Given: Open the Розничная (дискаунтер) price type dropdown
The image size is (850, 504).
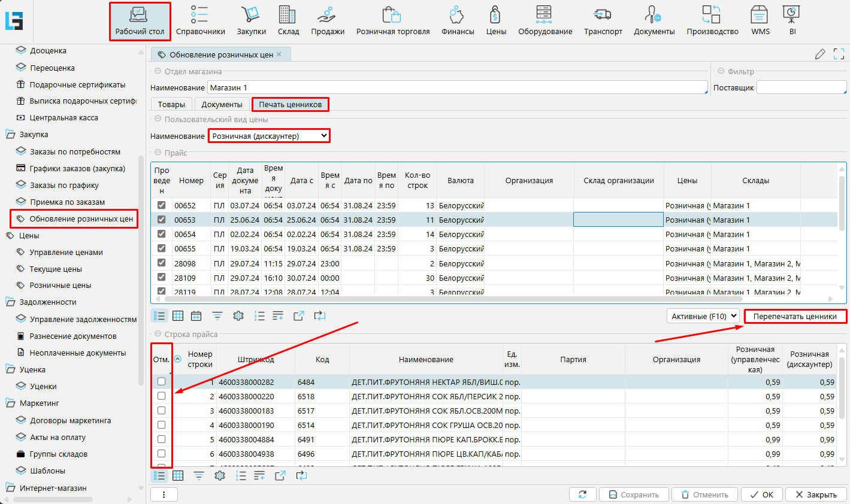Looking at the screenshot, I should click(269, 136).
